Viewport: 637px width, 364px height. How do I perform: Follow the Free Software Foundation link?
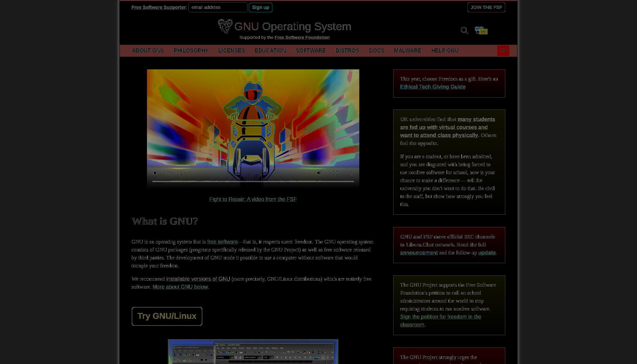[x=302, y=37]
